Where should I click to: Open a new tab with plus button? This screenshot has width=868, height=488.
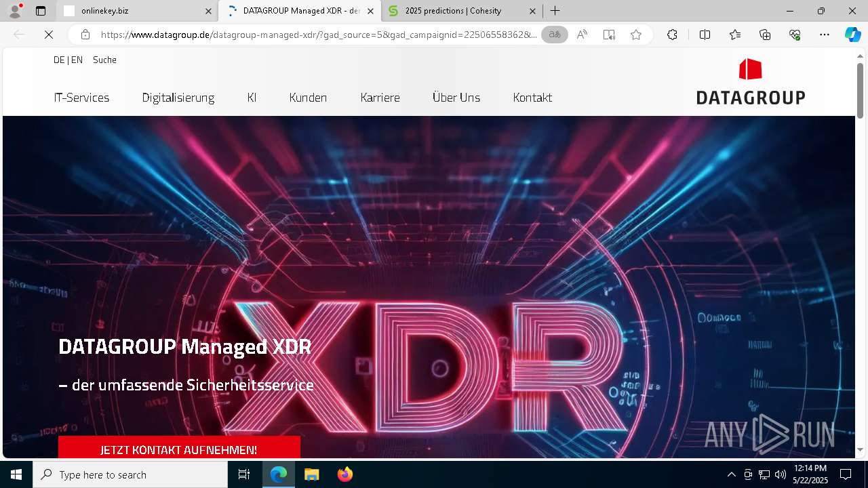pos(555,11)
